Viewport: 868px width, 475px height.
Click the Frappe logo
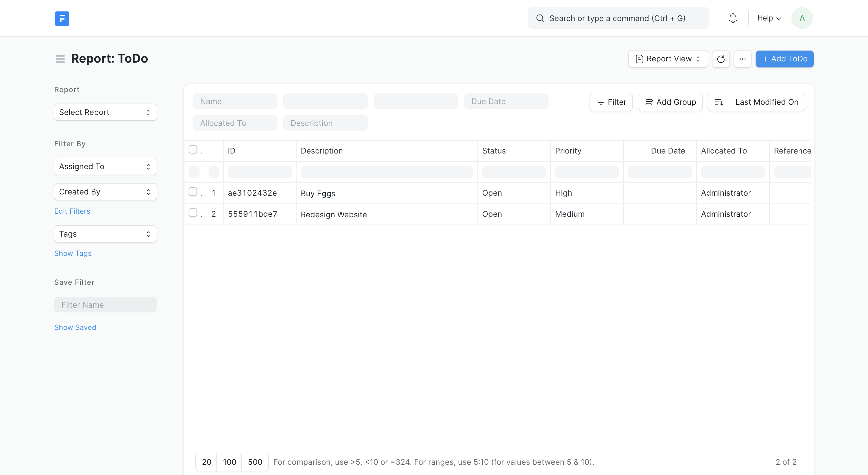pyautogui.click(x=62, y=19)
